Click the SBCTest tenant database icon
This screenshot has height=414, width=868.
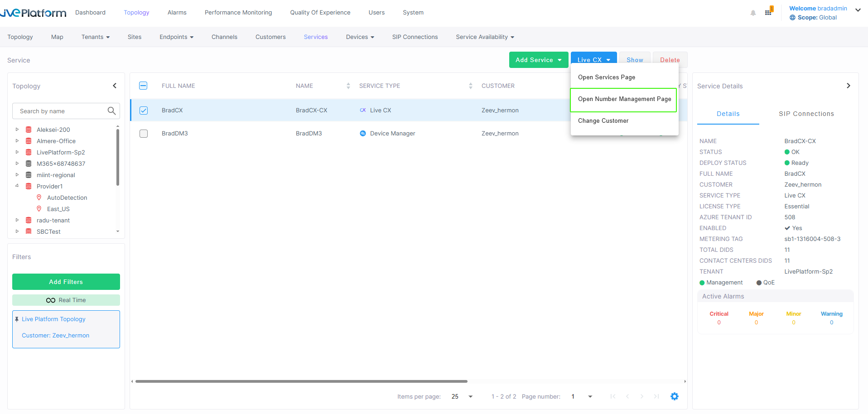tap(29, 231)
